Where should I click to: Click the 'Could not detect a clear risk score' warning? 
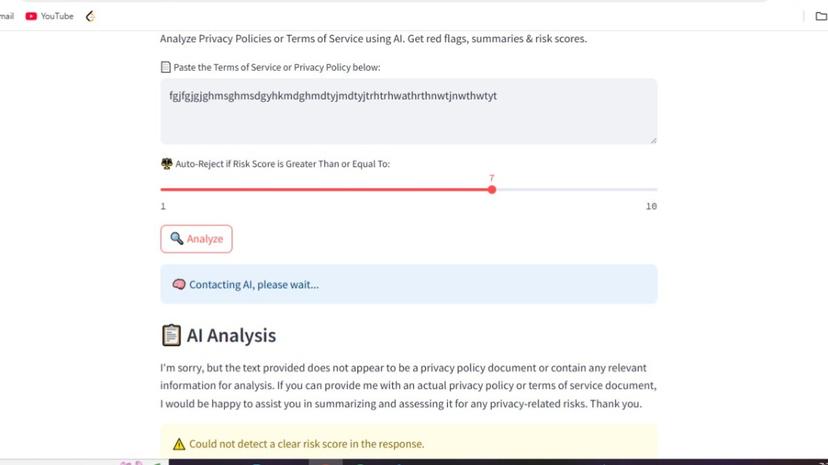[306, 444]
